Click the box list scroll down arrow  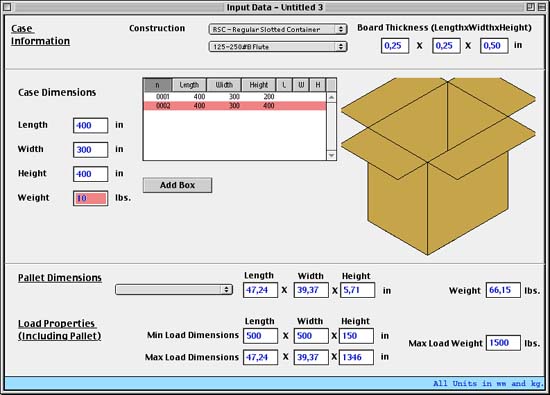[331, 155]
